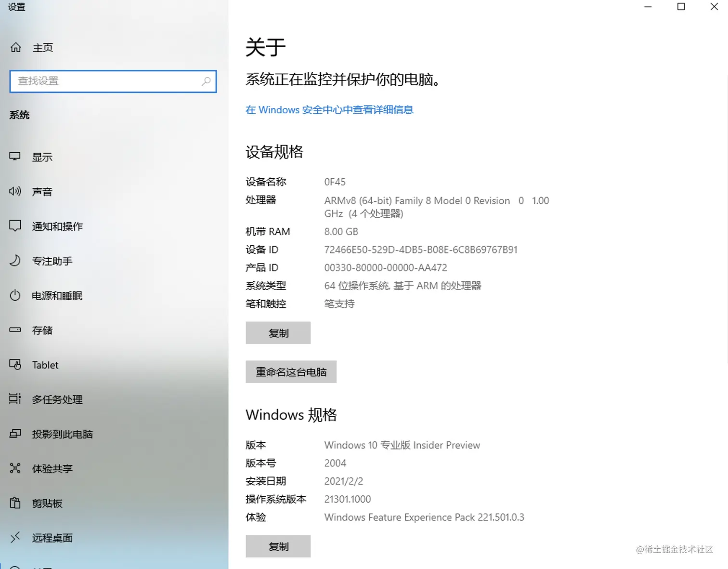Click the Display monitor icon
This screenshot has height=569, width=728.
(x=15, y=157)
